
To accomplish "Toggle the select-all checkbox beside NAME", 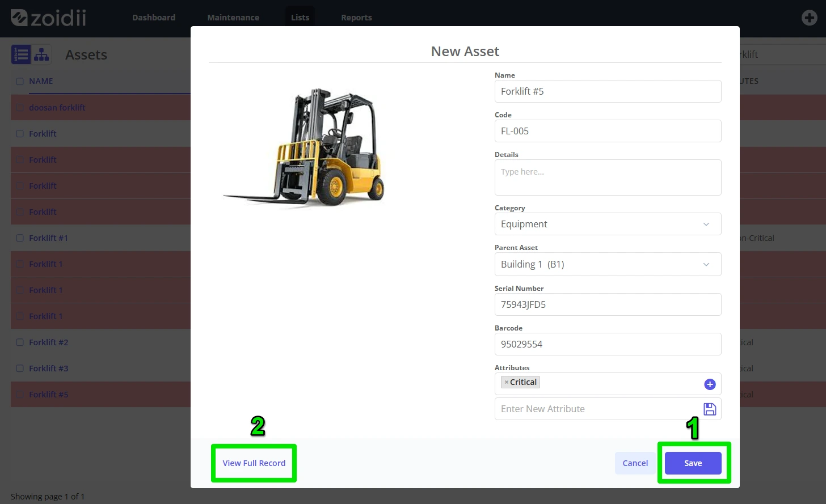I will 20,81.
